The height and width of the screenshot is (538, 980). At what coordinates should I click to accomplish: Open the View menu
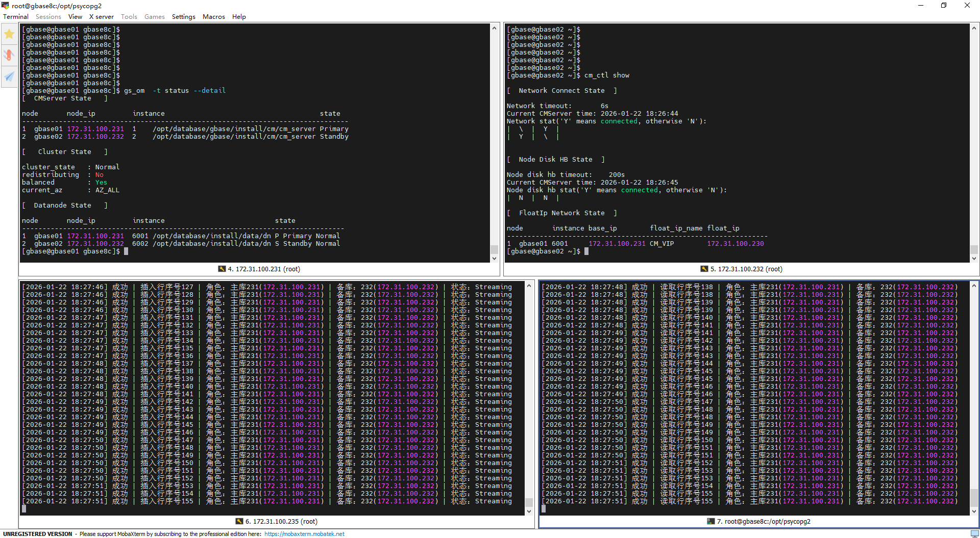coord(75,17)
